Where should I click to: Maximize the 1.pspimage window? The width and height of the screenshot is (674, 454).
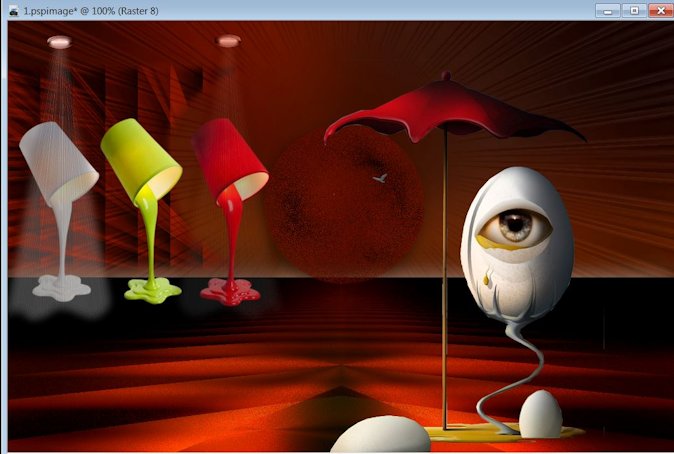coord(634,10)
